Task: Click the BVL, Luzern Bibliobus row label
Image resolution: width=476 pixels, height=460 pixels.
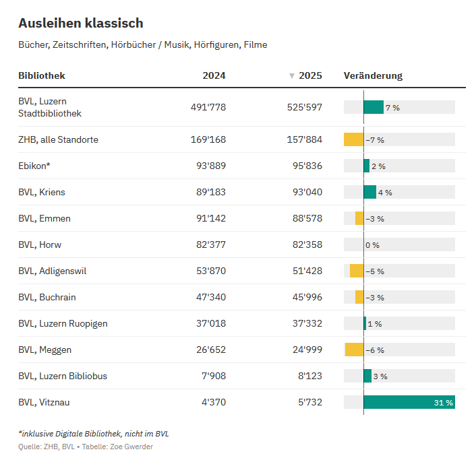Action: click(x=63, y=376)
